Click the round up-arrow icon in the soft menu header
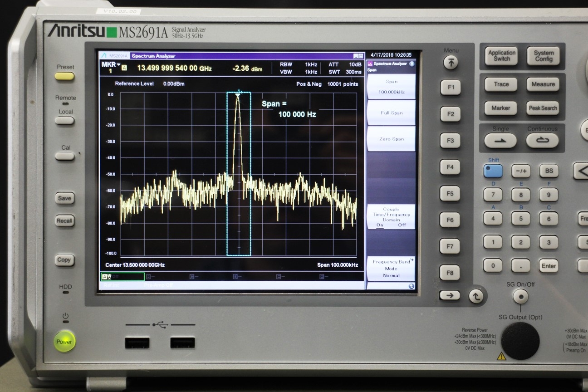 412,64
